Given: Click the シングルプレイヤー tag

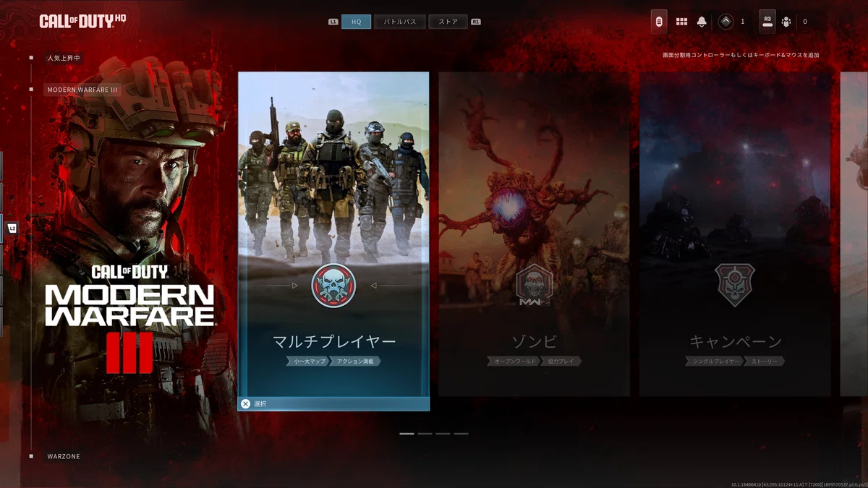Looking at the screenshot, I should (x=716, y=361).
